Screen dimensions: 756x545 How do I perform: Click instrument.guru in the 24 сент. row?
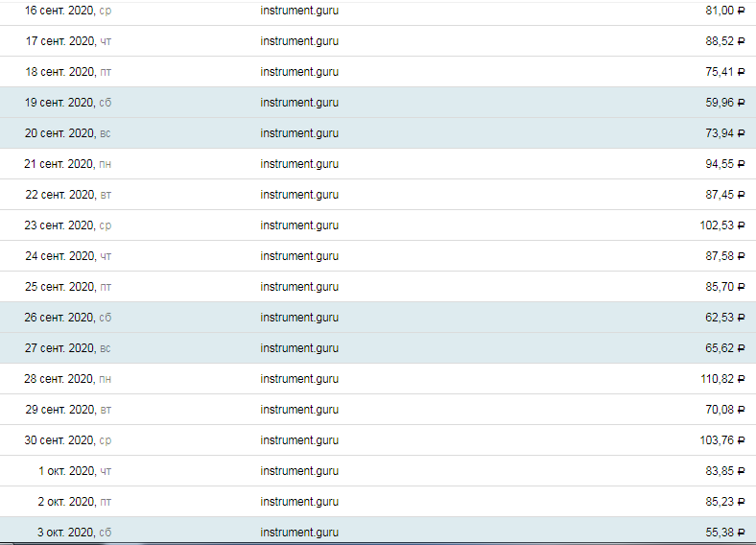(299, 256)
